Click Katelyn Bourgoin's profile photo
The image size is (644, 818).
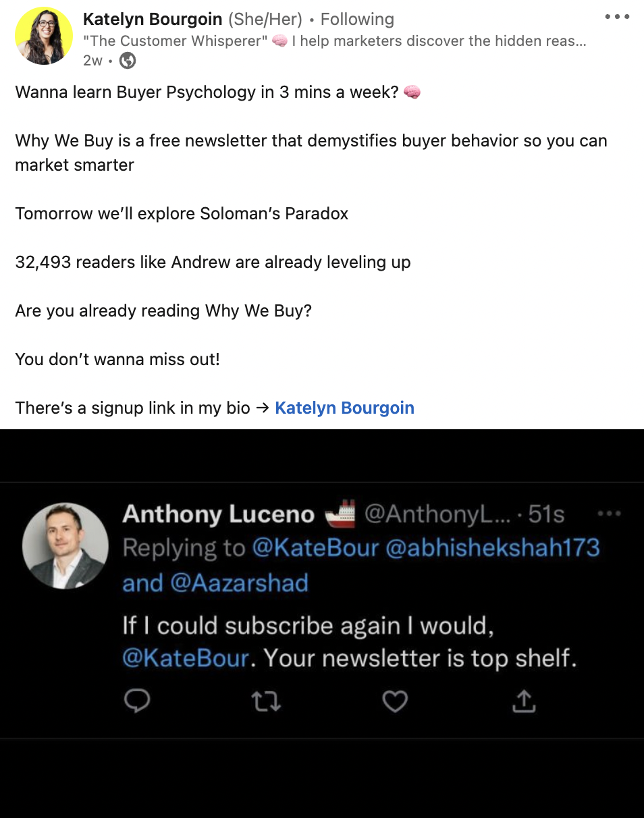[44, 36]
